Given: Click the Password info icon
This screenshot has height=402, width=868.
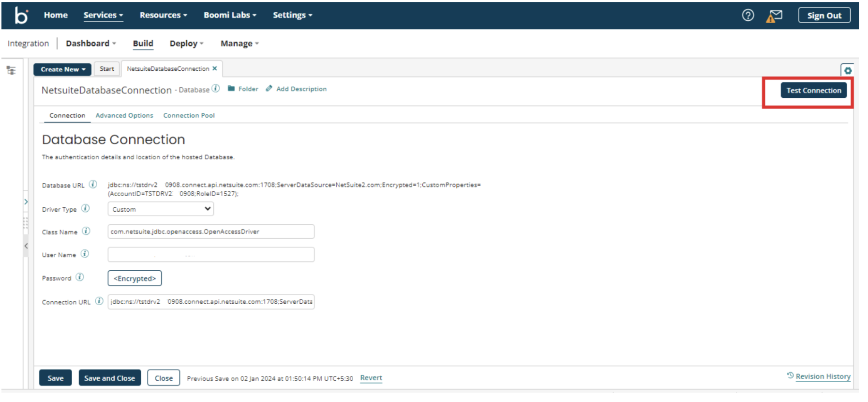Looking at the screenshot, I should pyautogui.click(x=80, y=277).
